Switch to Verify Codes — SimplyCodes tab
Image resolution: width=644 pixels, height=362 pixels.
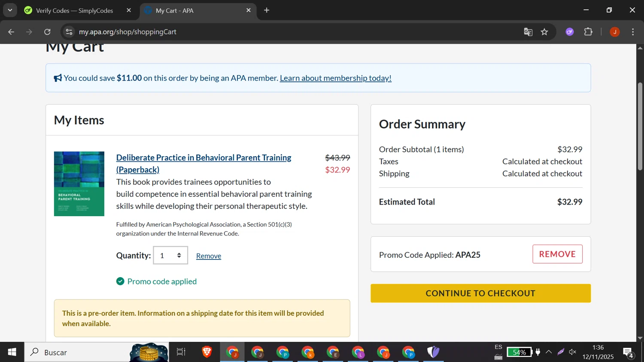pyautogui.click(x=74, y=11)
